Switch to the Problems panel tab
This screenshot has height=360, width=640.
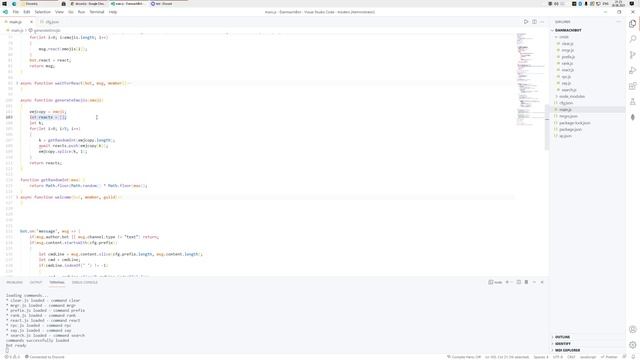click(14, 282)
